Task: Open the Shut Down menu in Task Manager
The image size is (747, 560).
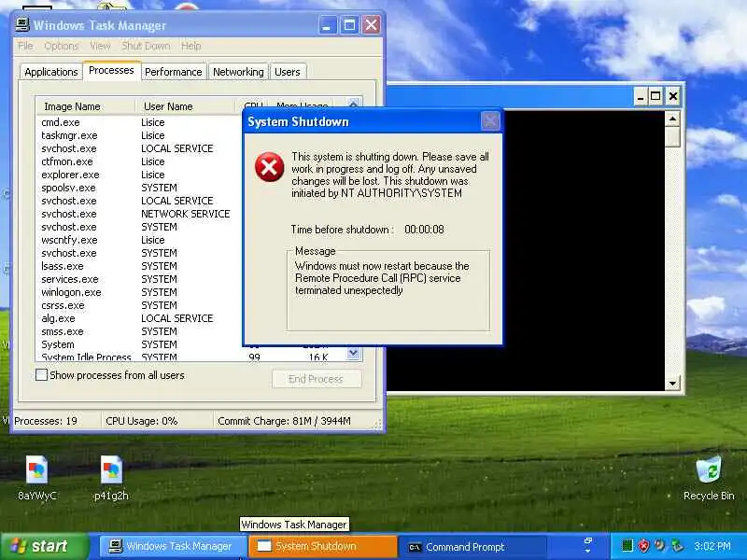Action: click(x=146, y=46)
